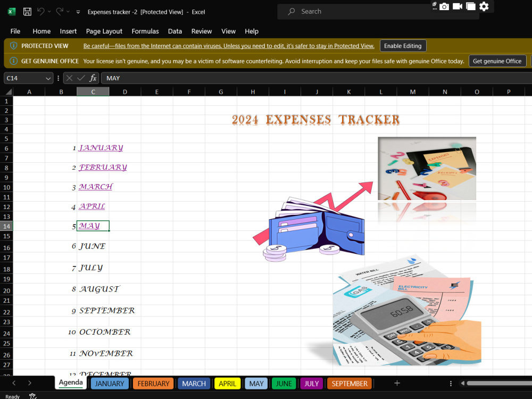Switch to the JULY sheet tab

(311, 384)
